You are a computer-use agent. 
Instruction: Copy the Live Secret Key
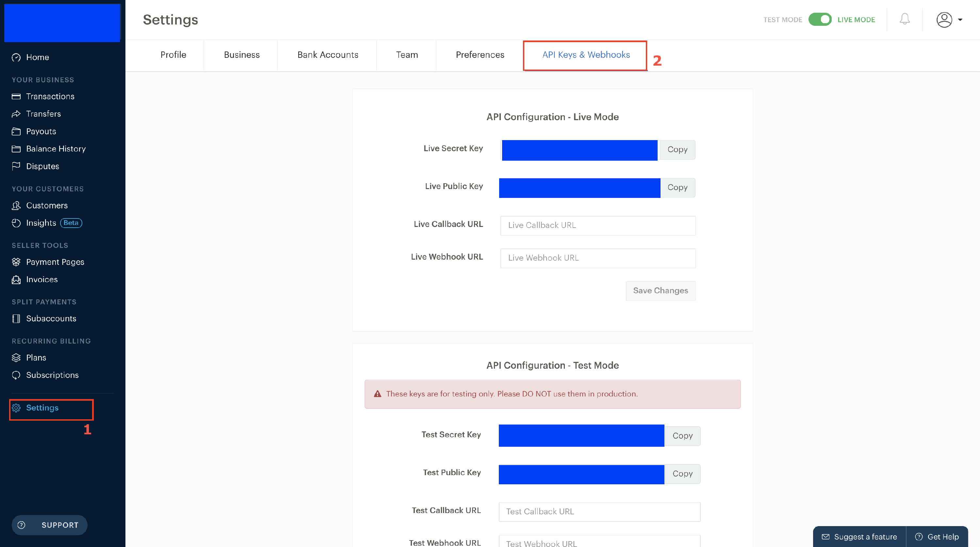[x=678, y=150]
